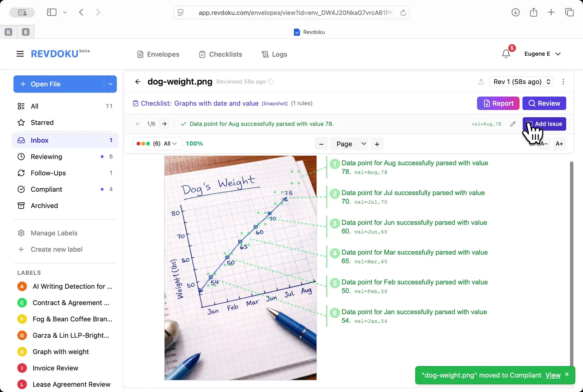Viewport: 583px width, 392px height.
Task: Click the pencil edit icon beside val=Aug,78
Action: [x=513, y=124]
